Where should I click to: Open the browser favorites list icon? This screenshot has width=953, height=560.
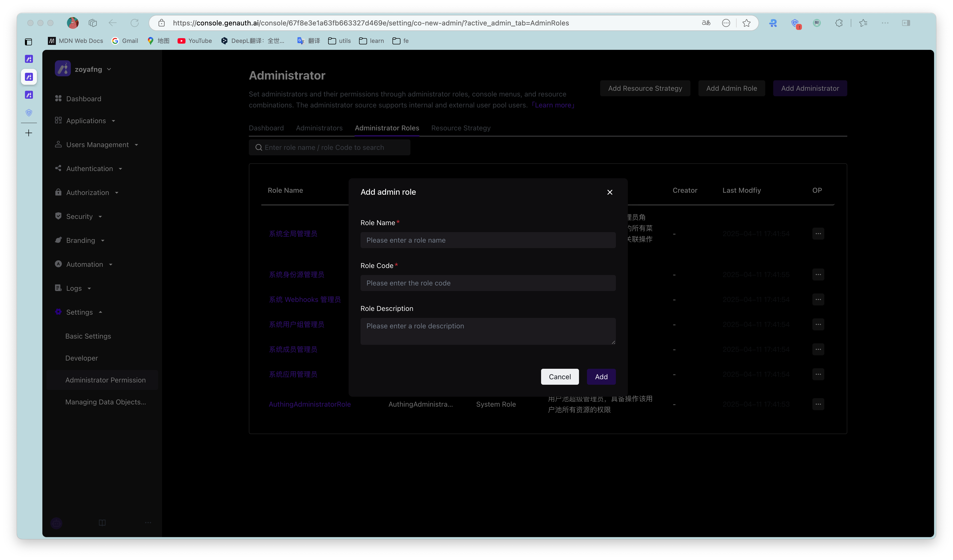[x=863, y=23]
